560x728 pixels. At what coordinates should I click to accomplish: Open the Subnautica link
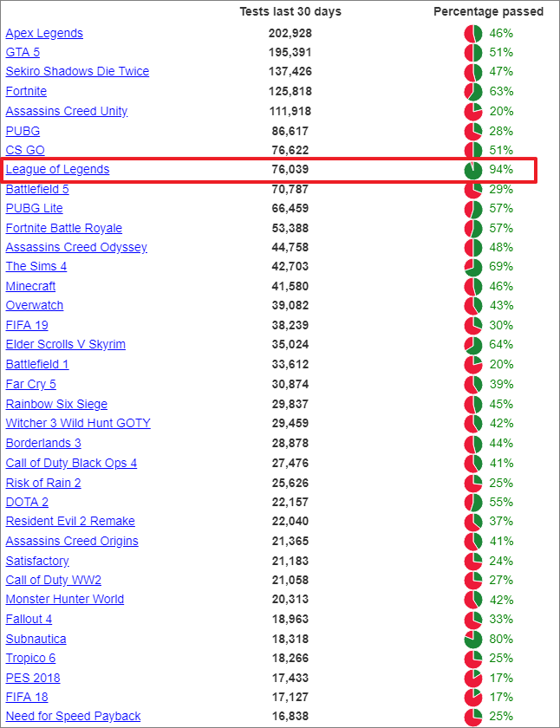point(36,640)
